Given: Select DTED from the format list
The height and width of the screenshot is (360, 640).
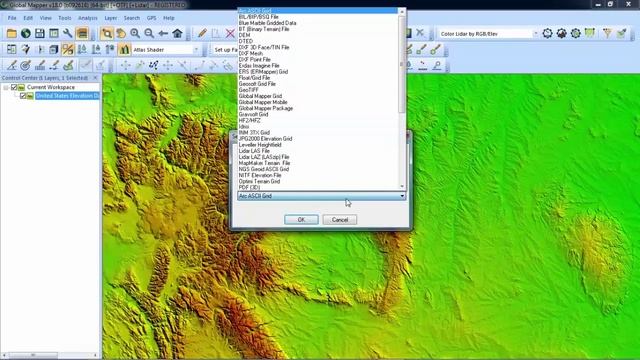Looking at the screenshot, I should [246, 41].
